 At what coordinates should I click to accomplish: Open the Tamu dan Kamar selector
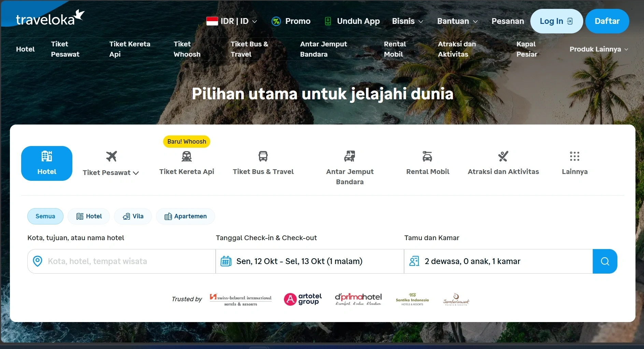tap(498, 261)
